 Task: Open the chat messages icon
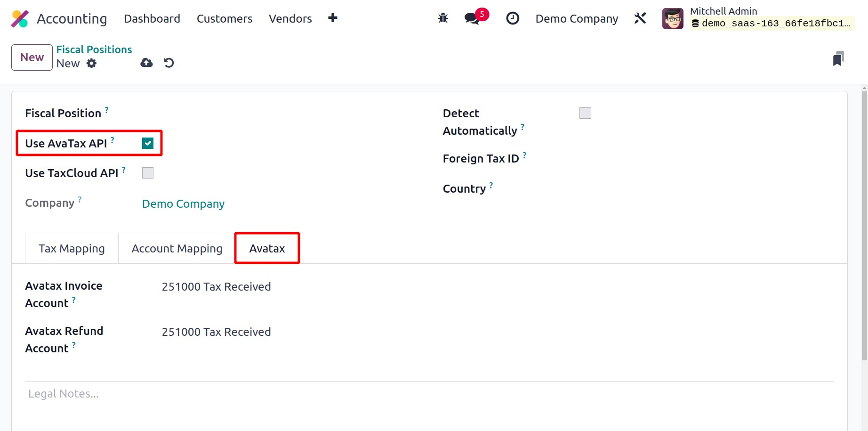(x=472, y=18)
